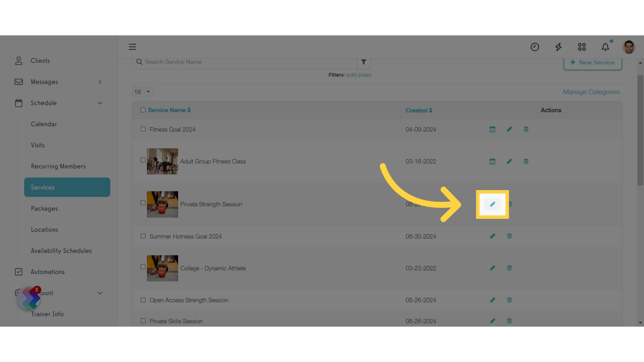Image resolution: width=644 pixels, height=362 pixels.
Task: Edit Fitness Goal 2024 service
Action: click(509, 129)
